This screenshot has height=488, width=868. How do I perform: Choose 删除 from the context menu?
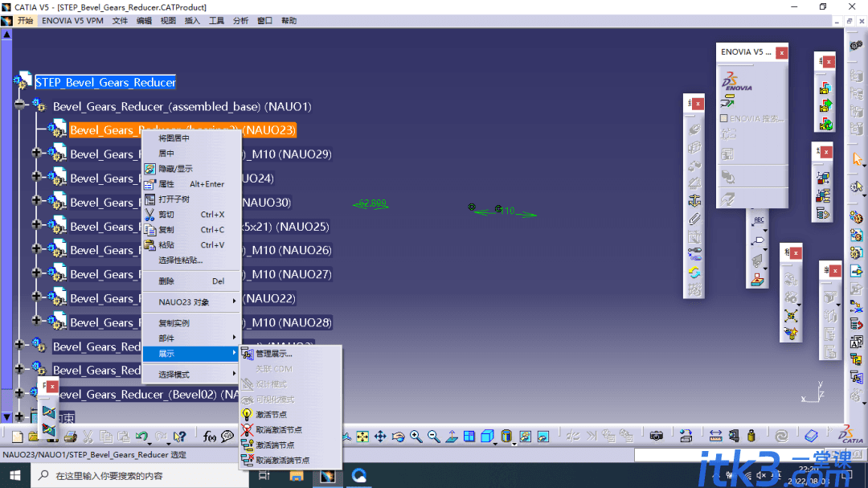[x=191, y=281]
